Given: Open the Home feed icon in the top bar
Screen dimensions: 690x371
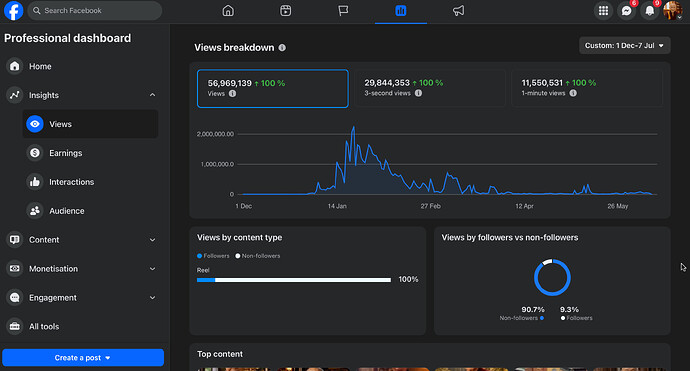Looking at the screenshot, I should tap(228, 11).
